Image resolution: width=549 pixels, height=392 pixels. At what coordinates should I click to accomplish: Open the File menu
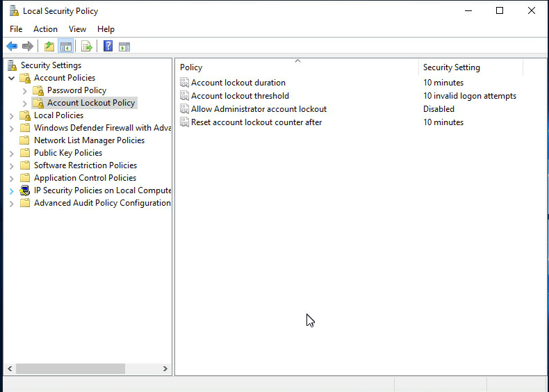16,29
